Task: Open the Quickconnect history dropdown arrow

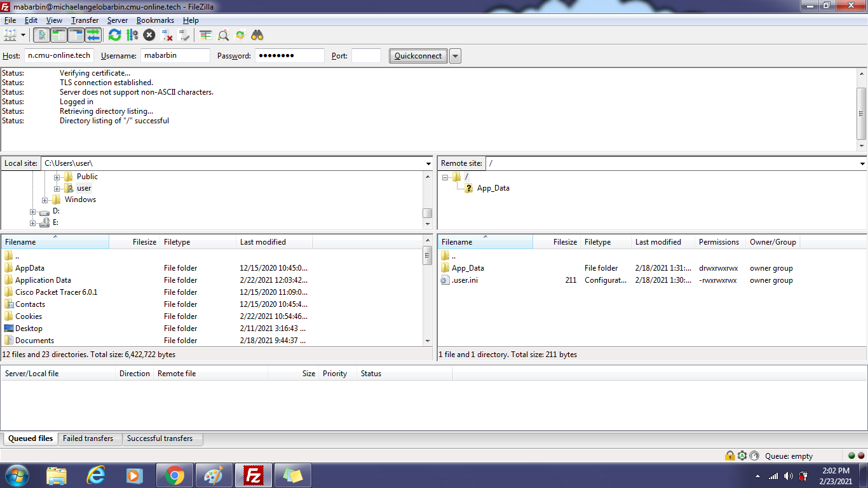Action: 455,56
